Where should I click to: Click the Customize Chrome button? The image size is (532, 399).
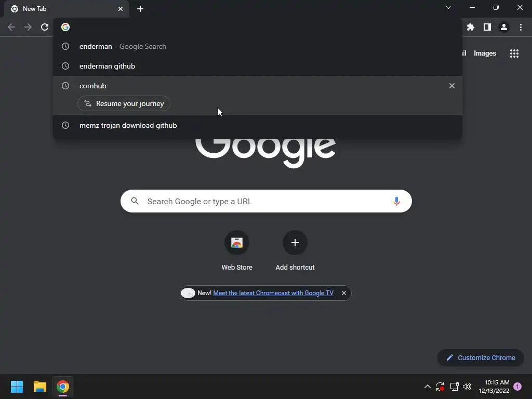coord(481,357)
